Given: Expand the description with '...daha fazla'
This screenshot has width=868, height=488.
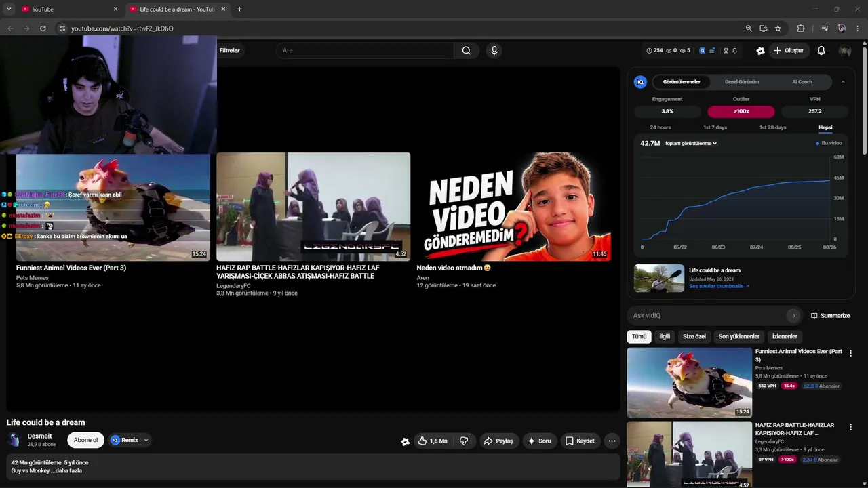Looking at the screenshot, I should 66,470.
